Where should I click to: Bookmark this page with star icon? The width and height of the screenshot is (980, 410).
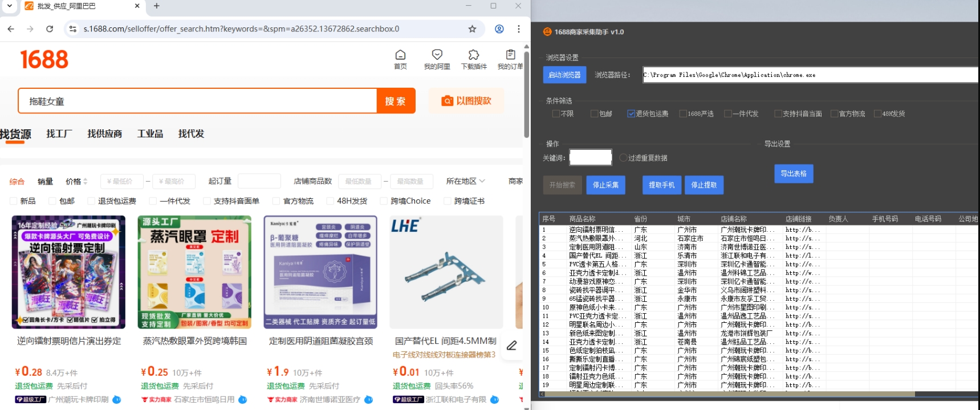[472, 29]
